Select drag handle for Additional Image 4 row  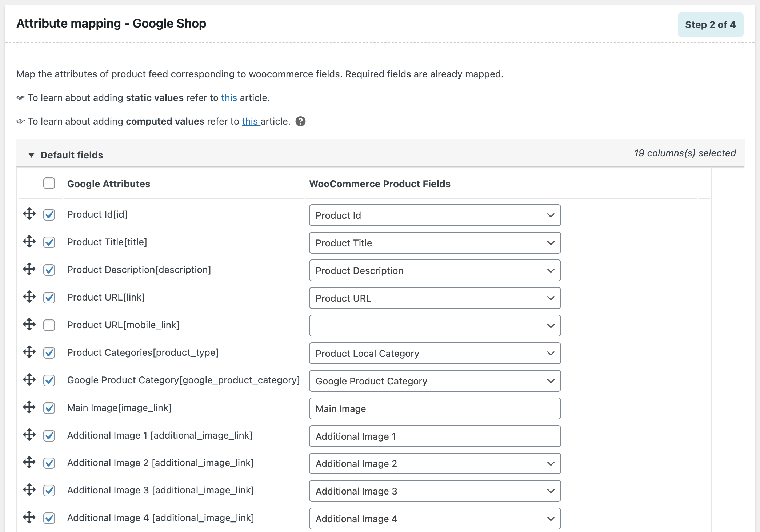[x=29, y=518]
